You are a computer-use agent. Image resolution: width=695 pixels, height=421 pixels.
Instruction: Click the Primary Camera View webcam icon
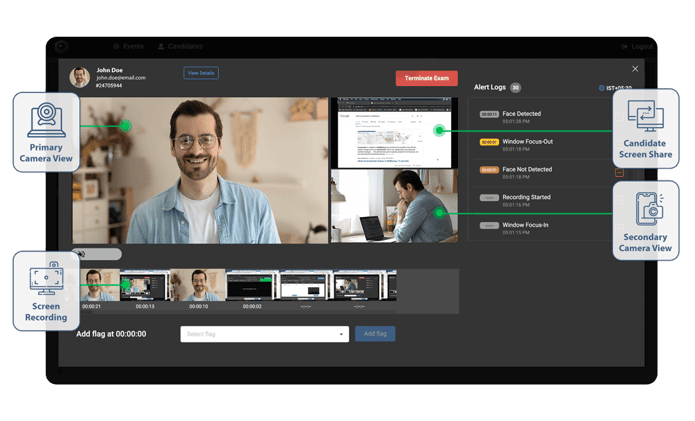[x=47, y=120]
